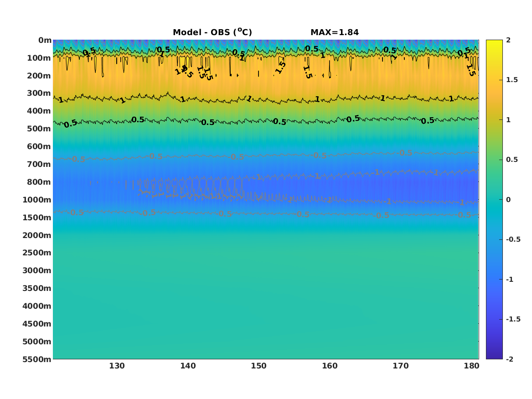Screen dimensions: 532x399
Task: Click the '800m' depth tick label
Action: click(x=39, y=182)
